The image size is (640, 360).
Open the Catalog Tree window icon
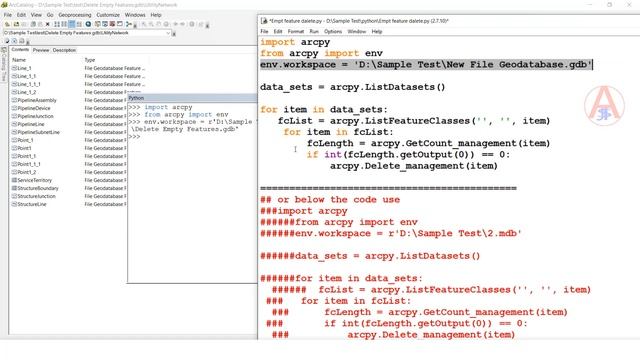[98, 24]
